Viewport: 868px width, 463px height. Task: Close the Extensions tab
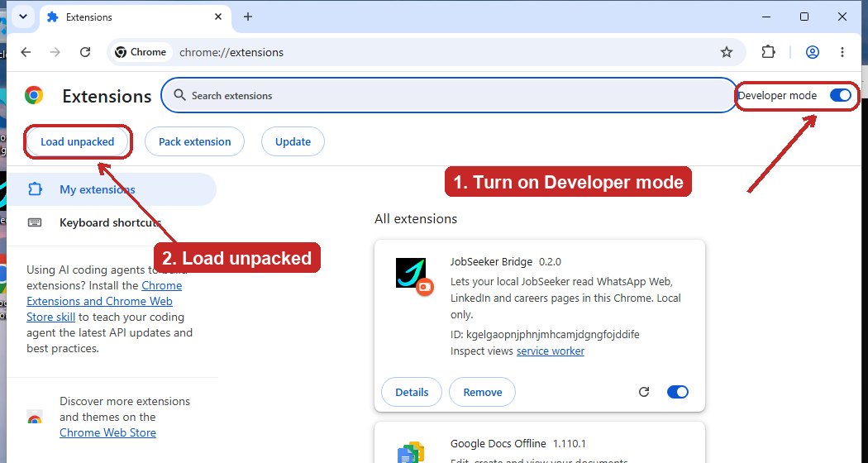(218, 17)
